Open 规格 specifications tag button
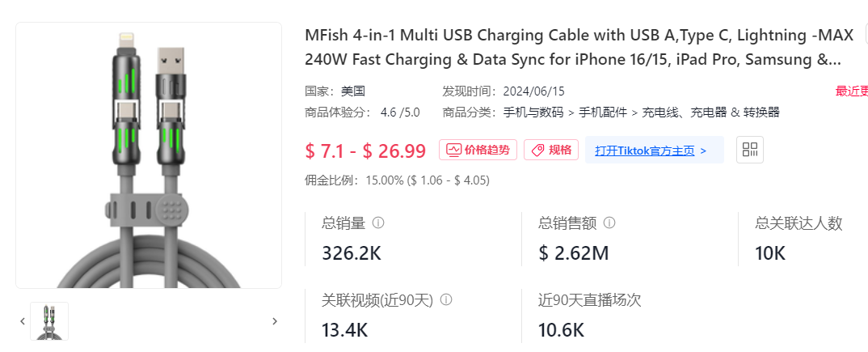The image size is (868, 352). [551, 150]
